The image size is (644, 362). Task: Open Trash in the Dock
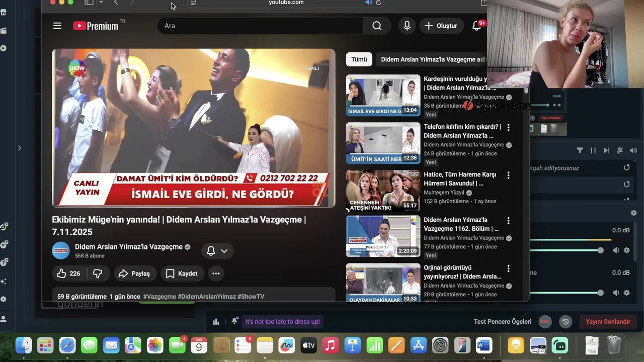tap(614, 345)
